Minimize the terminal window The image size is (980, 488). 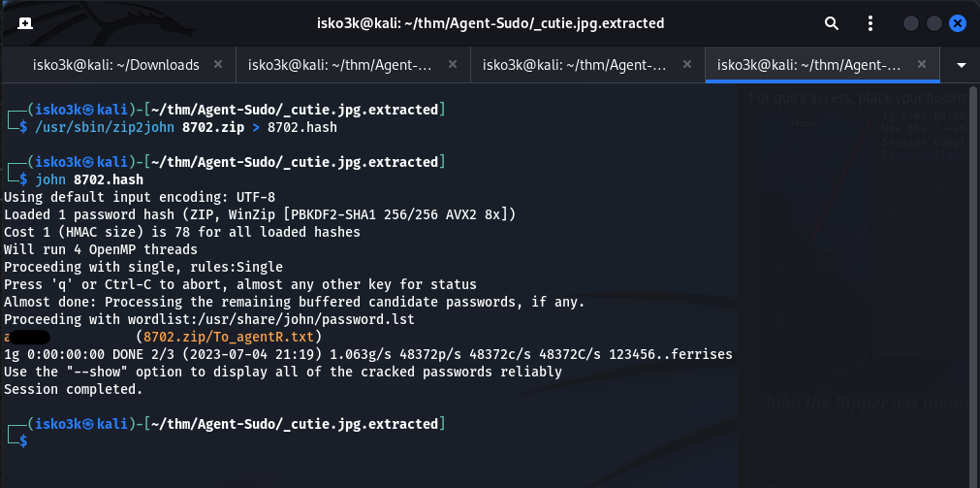tap(911, 23)
